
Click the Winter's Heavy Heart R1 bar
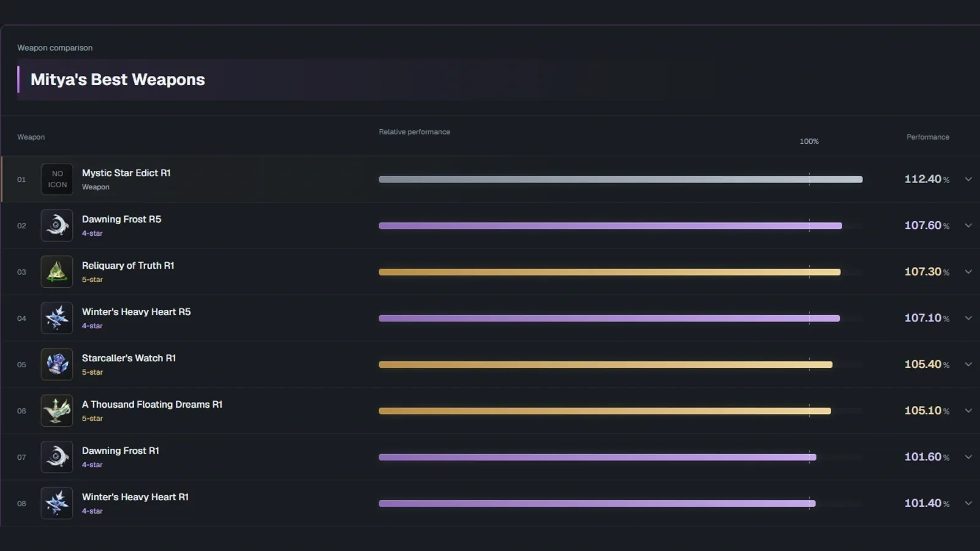click(597, 503)
